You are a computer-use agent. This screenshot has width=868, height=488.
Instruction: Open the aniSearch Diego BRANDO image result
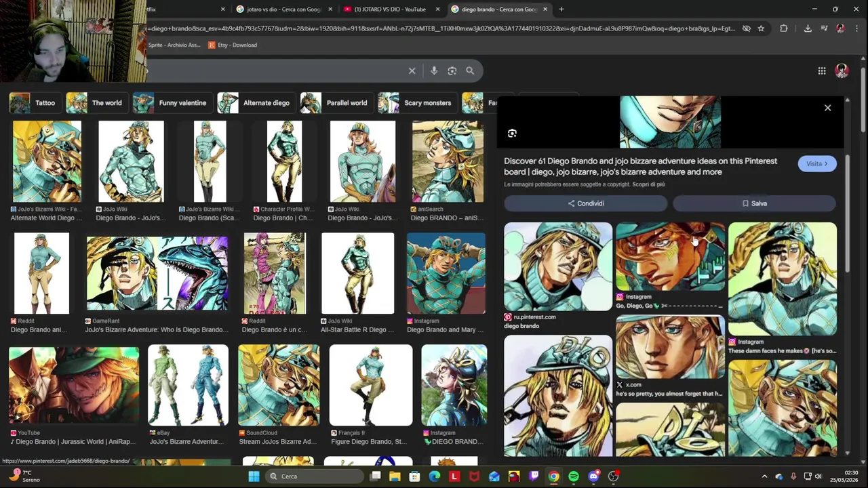[x=448, y=161]
